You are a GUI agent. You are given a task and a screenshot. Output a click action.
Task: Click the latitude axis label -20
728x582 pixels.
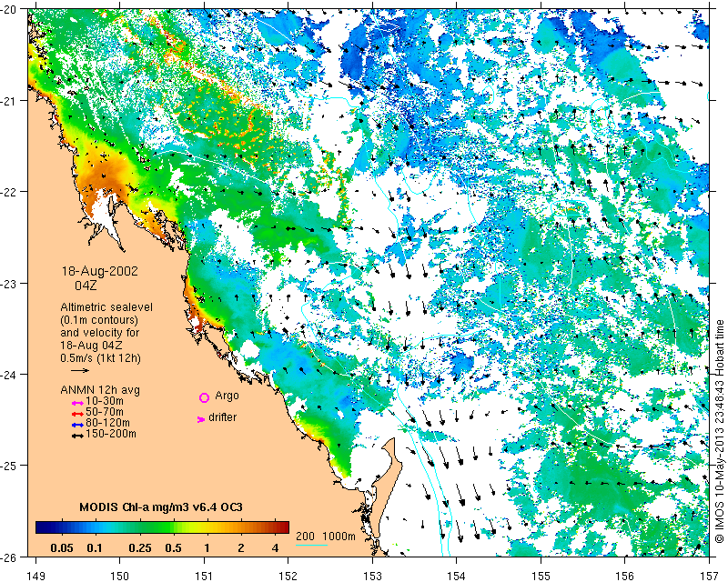tap(9, 10)
